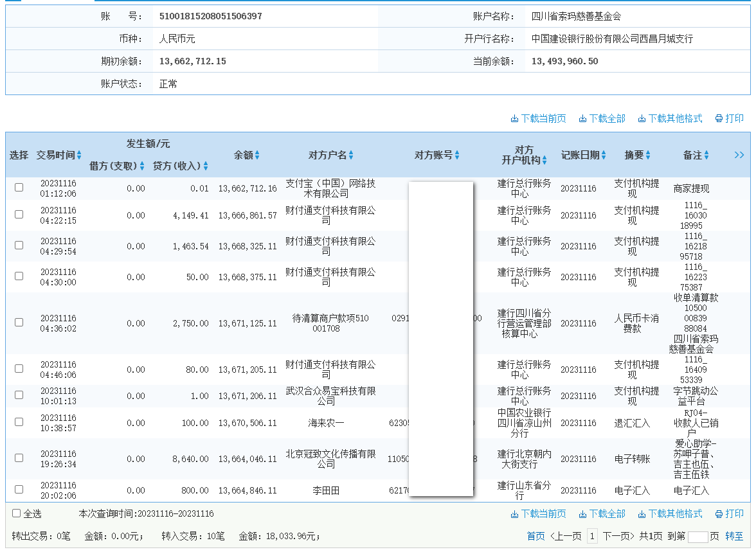Screen dimensions: 756x552
Task: Sort by counterparty account number arrows
Action: pos(457,156)
